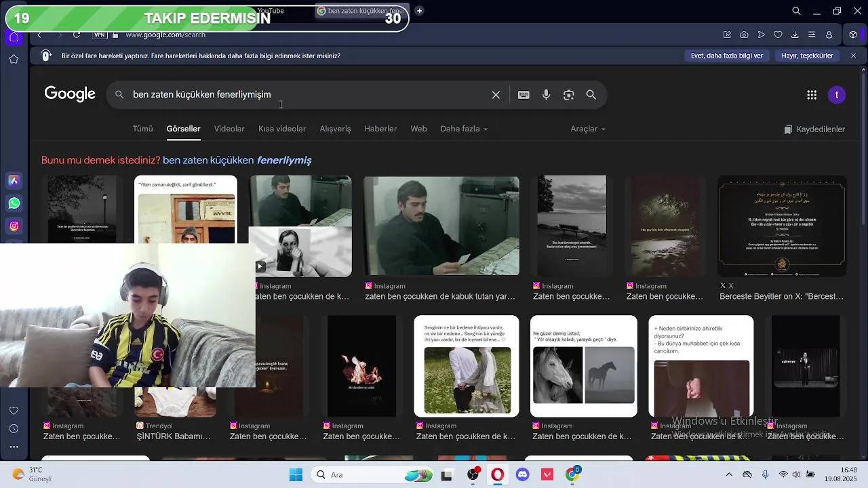Screen dimensions: 868x488
Task: Open history clock icon in sidebar
Action: [x=14, y=428]
